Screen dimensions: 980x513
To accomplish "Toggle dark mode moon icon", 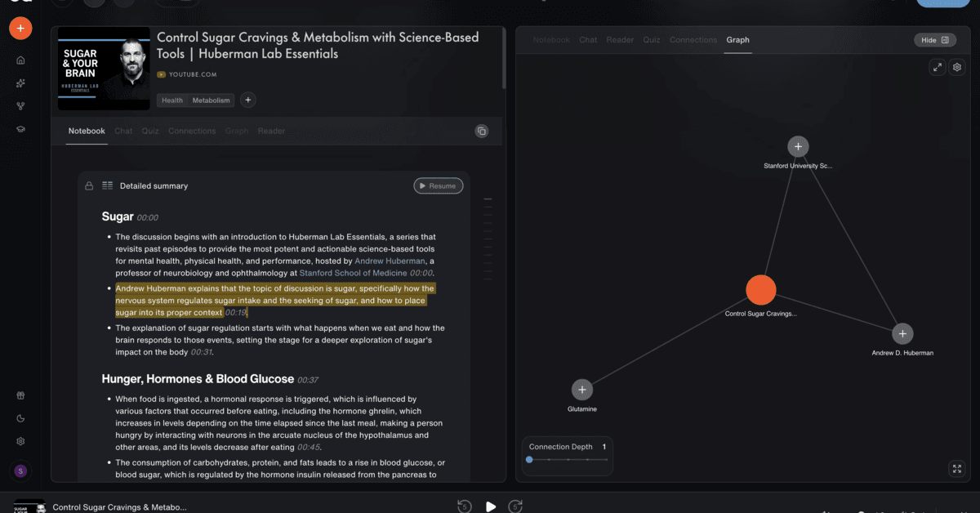I will pos(20,419).
